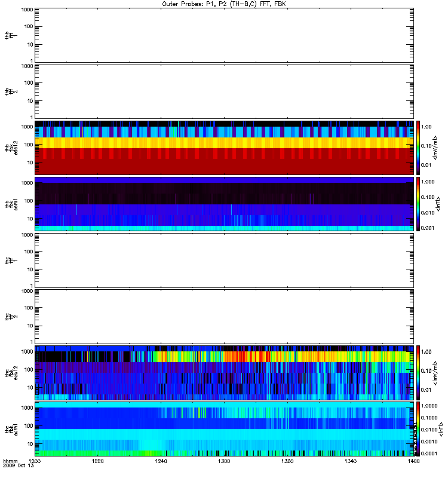This screenshot has height=478, width=448.
Task: Click the thc fbk scm1 spectrogram panel
Action: tap(224, 429)
